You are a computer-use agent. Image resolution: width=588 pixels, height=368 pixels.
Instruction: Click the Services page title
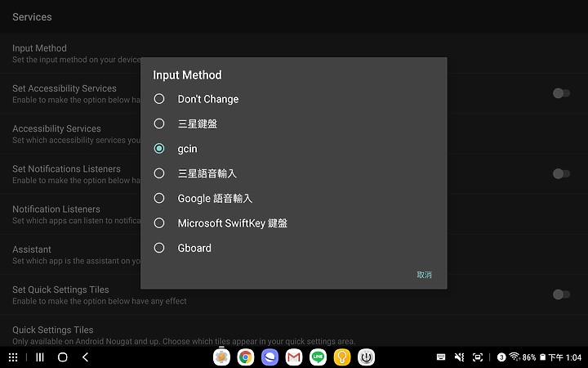click(x=32, y=17)
